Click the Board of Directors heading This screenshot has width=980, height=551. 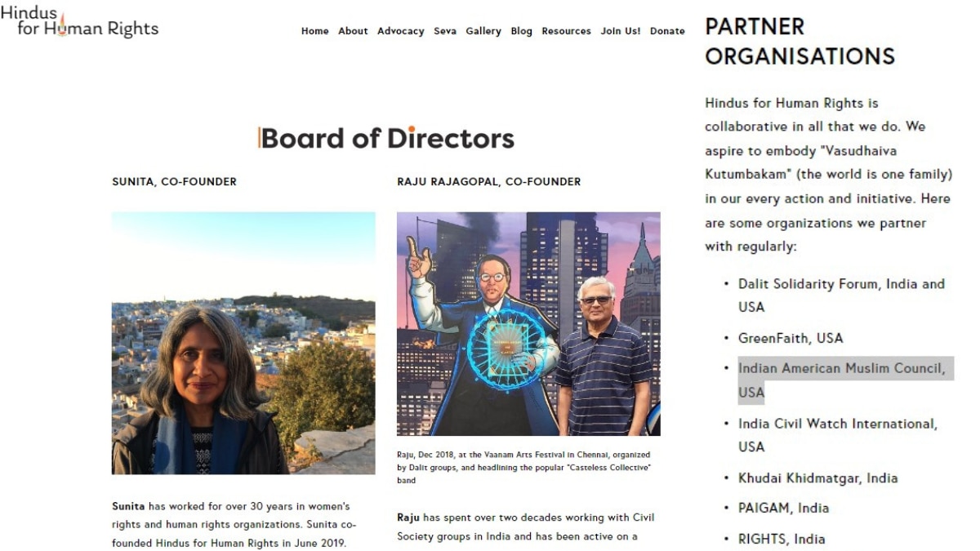coord(386,138)
